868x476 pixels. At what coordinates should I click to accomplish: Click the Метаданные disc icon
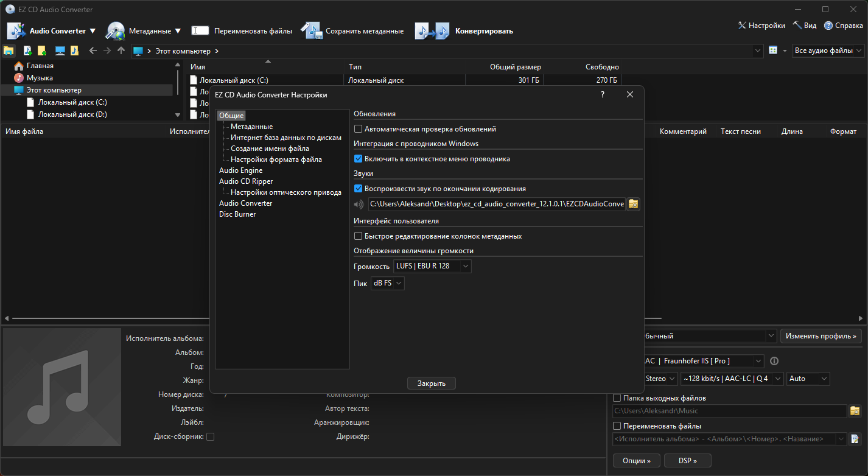coord(116,31)
